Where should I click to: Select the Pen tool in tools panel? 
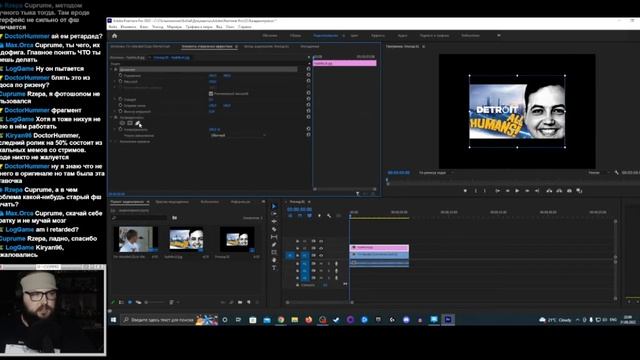pos(274,245)
